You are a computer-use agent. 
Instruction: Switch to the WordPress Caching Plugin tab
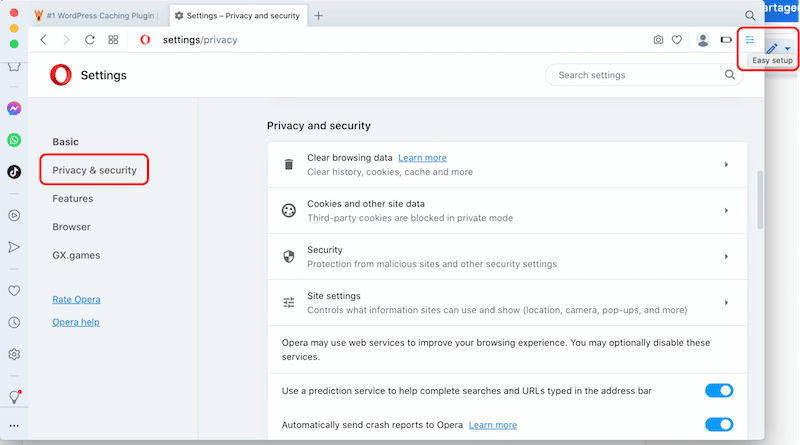(x=95, y=16)
